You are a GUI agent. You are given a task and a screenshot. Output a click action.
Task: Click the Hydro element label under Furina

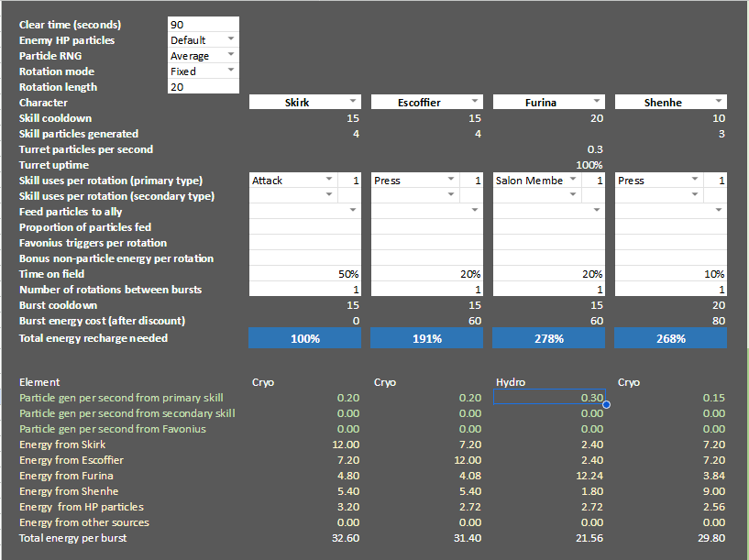coord(510,382)
